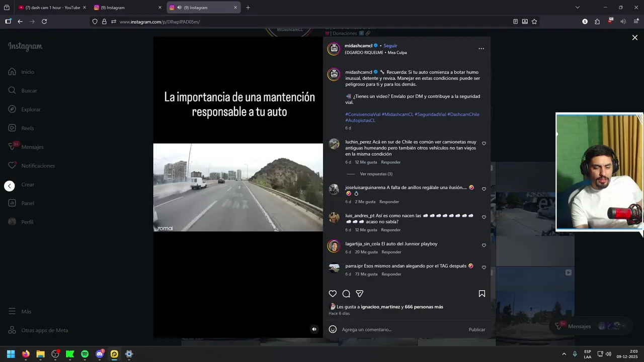Like parra.ipr comment

484,267
